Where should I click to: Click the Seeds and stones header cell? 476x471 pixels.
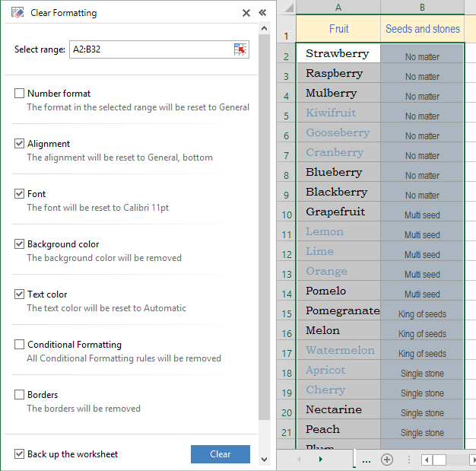422,29
